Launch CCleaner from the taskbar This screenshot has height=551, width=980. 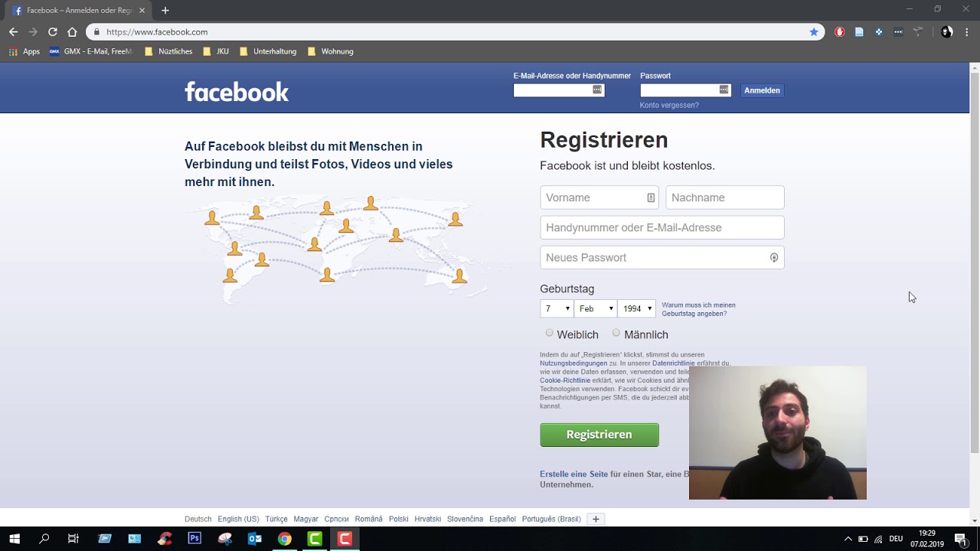[165, 539]
